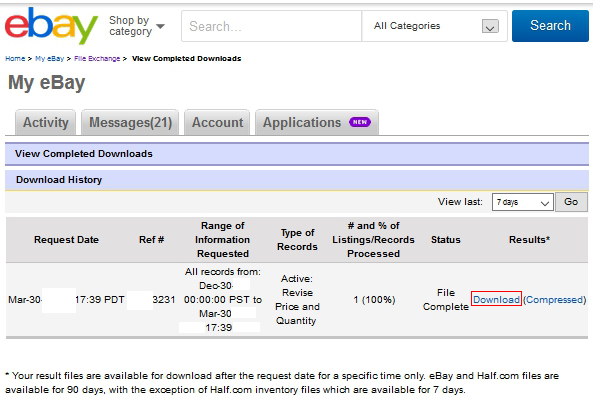
Task: Switch to the Account tab
Action: [x=217, y=122]
